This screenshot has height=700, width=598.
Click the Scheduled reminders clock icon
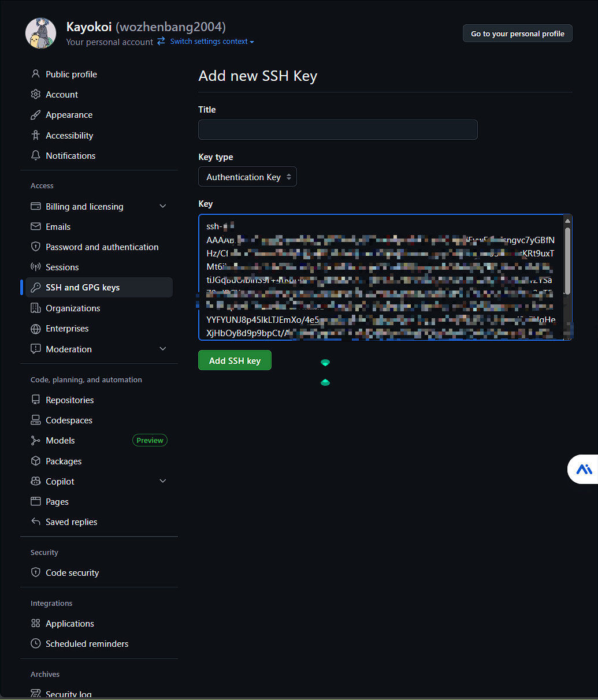pos(36,643)
